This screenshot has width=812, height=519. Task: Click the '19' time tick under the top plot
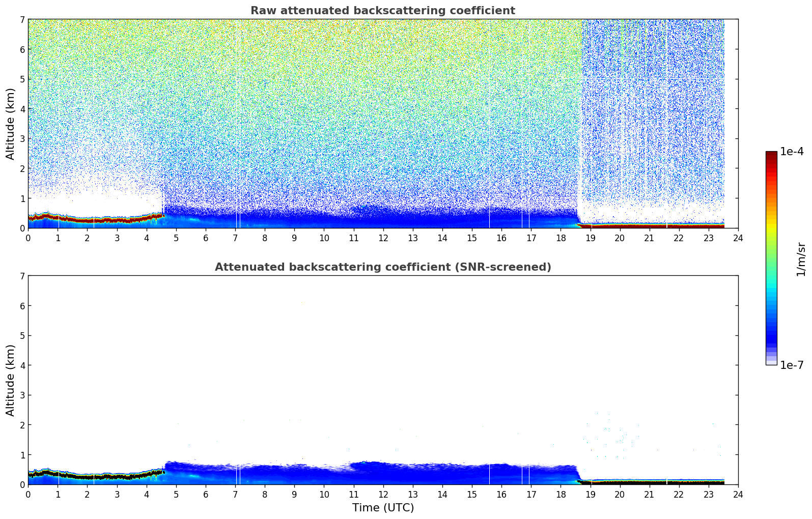click(590, 238)
